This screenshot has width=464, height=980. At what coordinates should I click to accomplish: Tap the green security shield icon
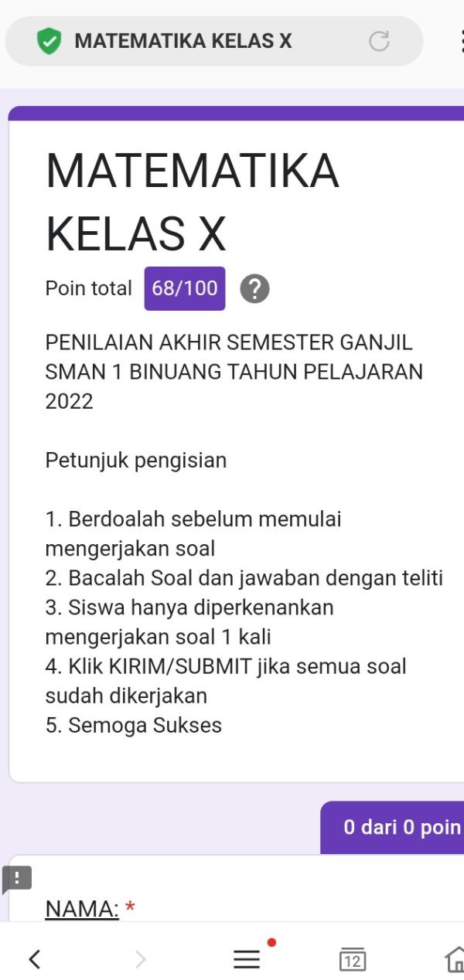tap(49, 41)
